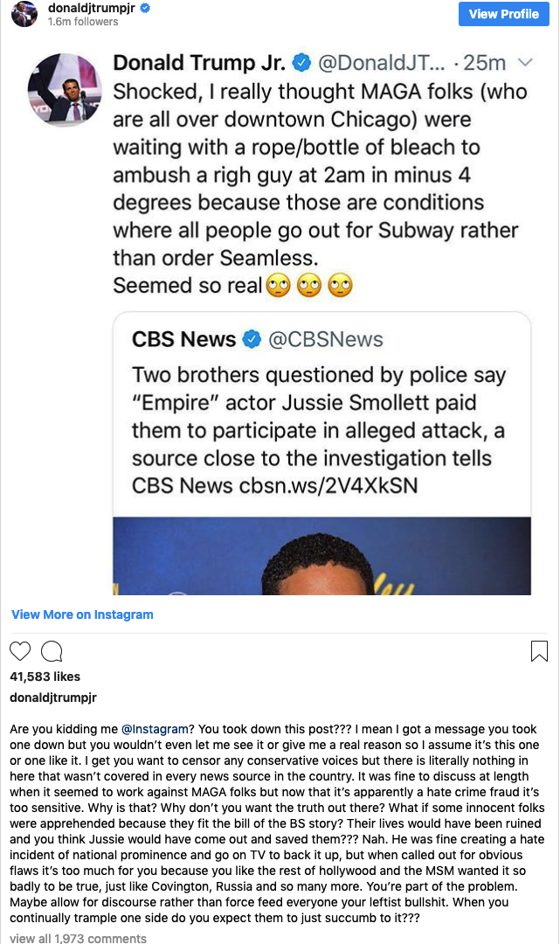The image size is (560, 944).
Task: Open the View More on Instagram link
Action: (82, 614)
